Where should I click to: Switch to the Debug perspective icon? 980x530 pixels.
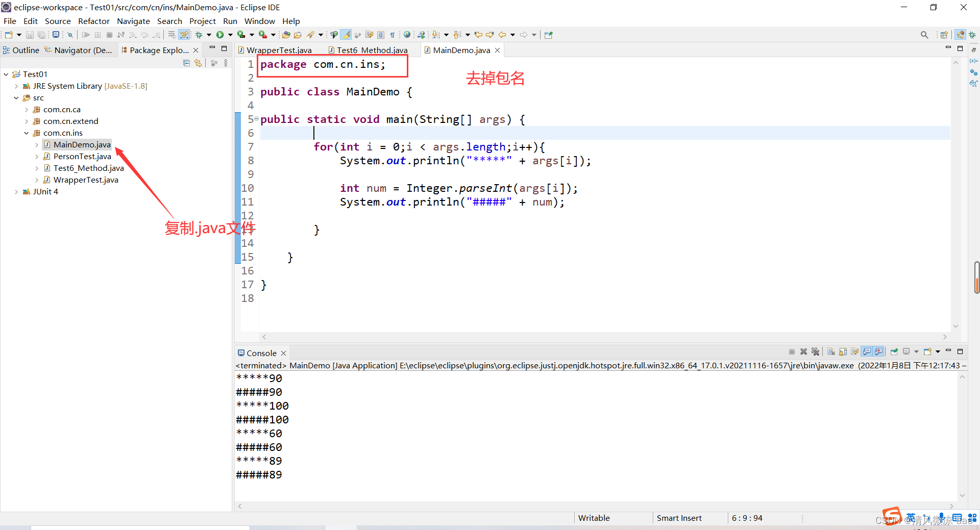point(972,35)
